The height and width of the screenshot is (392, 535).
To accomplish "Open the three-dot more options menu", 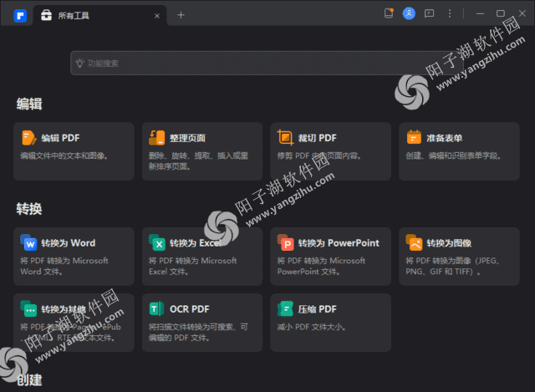I will coord(450,13).
